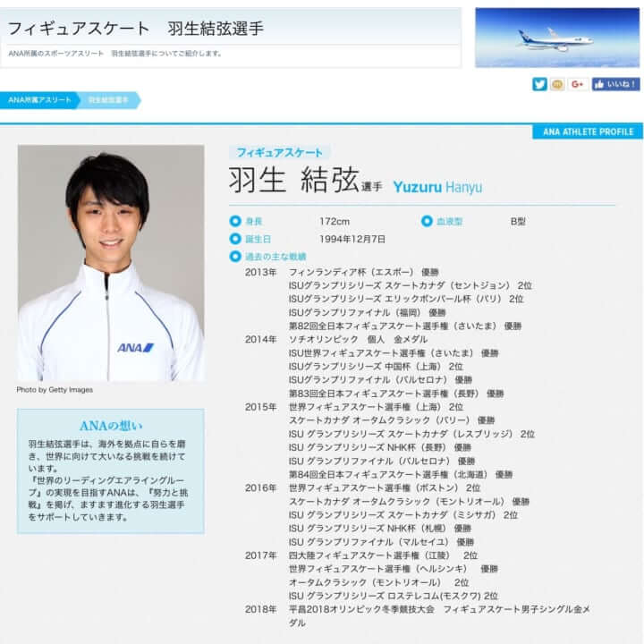Click the ANA ATHLETE PROFILE tab label
This screenshot has width=644, height=644.
(x=588, y=132)
